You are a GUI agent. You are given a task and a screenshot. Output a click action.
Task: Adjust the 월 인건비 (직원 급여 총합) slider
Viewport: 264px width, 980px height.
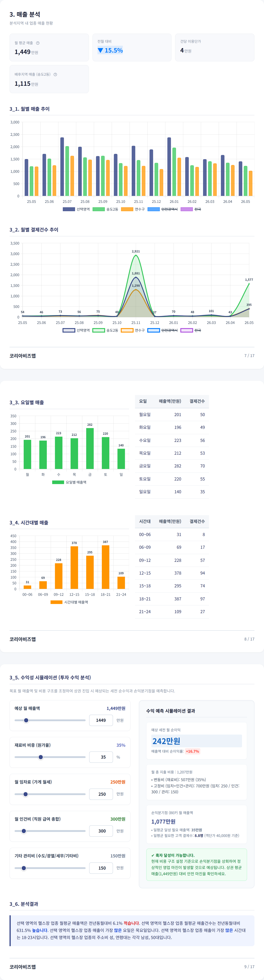(x=50, y=831)
